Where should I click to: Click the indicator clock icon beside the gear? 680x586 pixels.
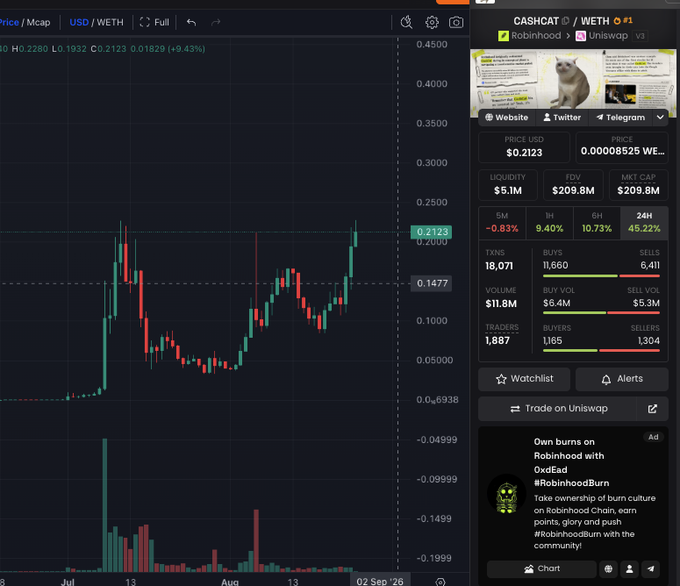406,22
